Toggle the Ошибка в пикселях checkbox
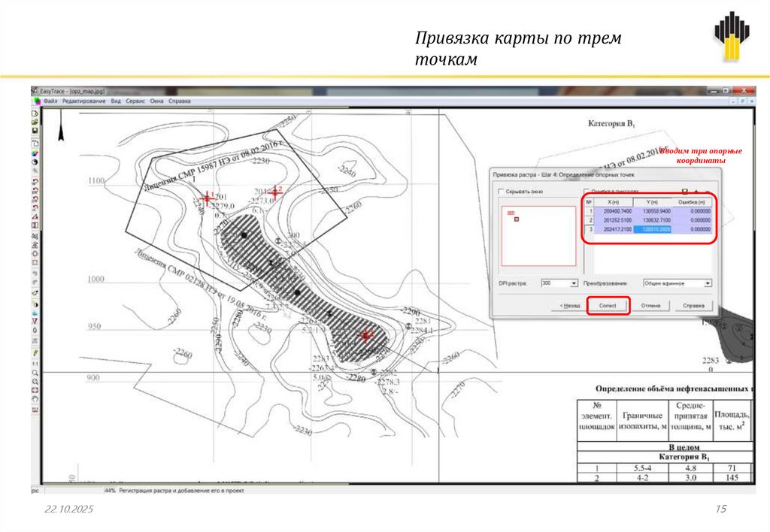This screenshot has height=532, width=770. pyautogui.click(x=587, y=191)
